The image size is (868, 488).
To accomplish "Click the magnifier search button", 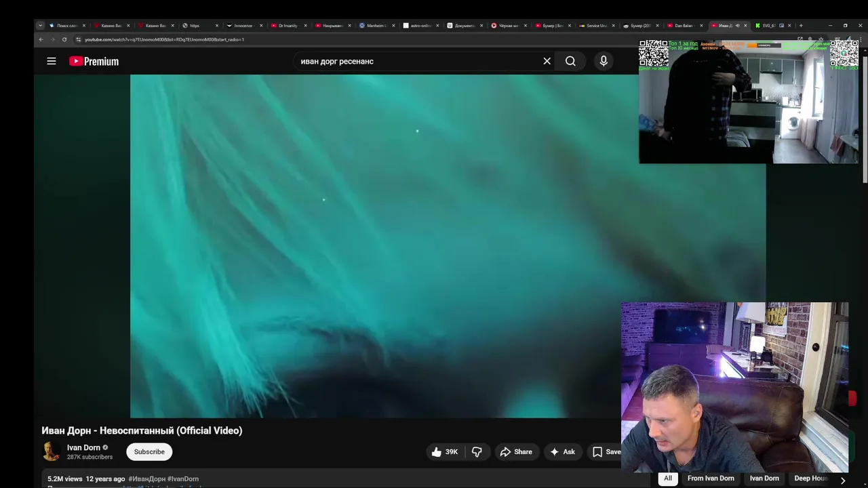I will pyautogui.click(x=570, y=61).
